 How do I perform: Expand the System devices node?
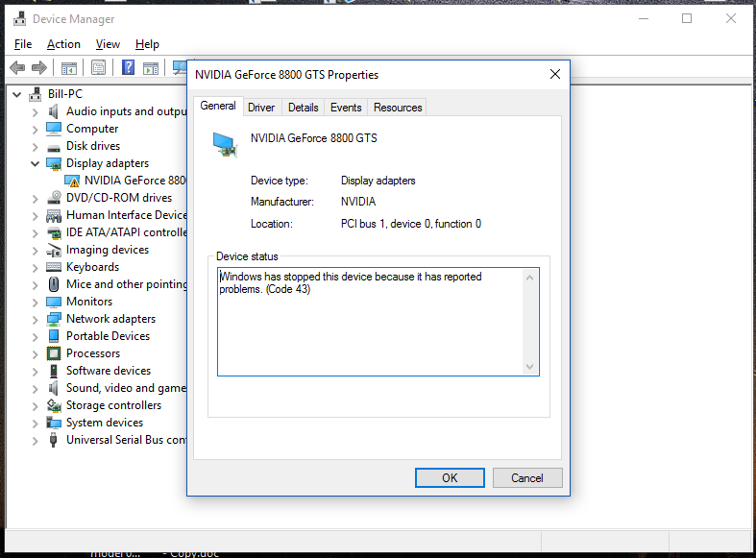35,424
